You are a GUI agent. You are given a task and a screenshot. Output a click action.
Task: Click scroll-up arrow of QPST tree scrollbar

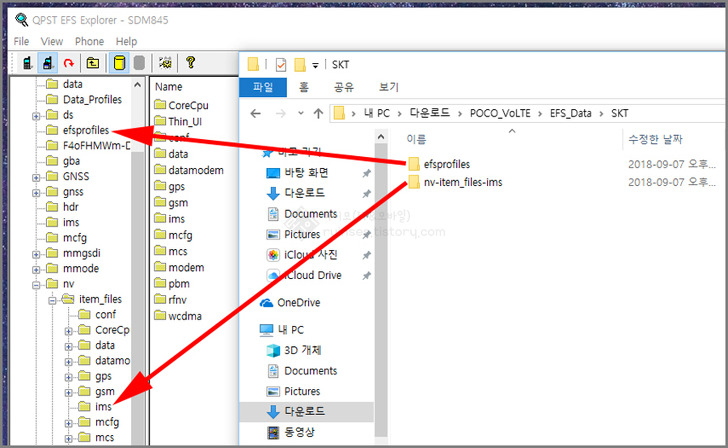point(137,84)
